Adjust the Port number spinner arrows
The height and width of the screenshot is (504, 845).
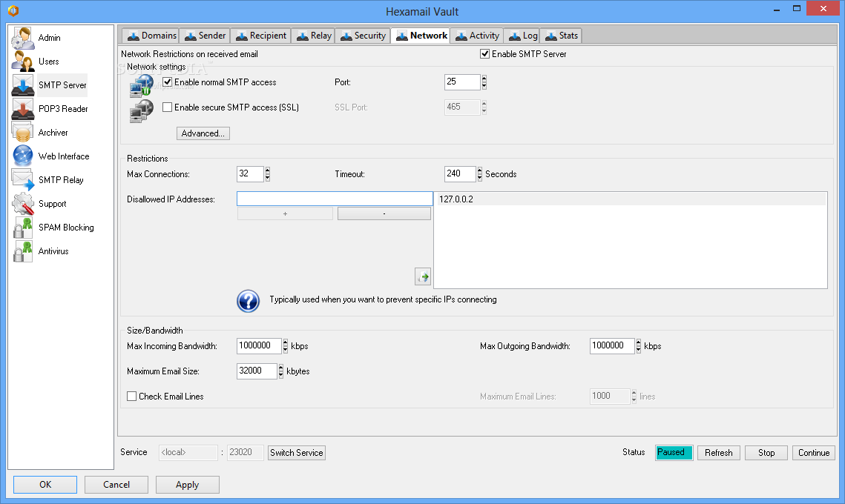484,82
